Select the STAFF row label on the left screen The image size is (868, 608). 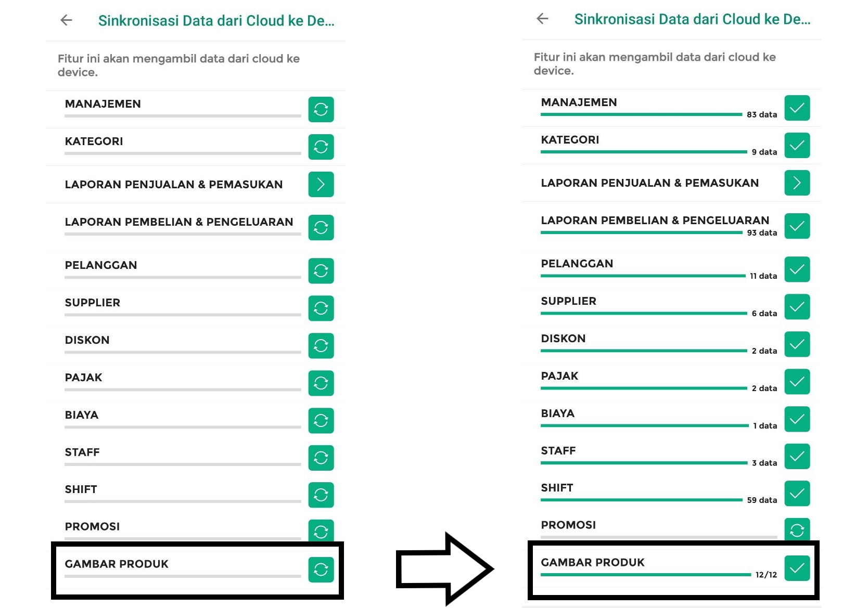click(x=82, y=452)
